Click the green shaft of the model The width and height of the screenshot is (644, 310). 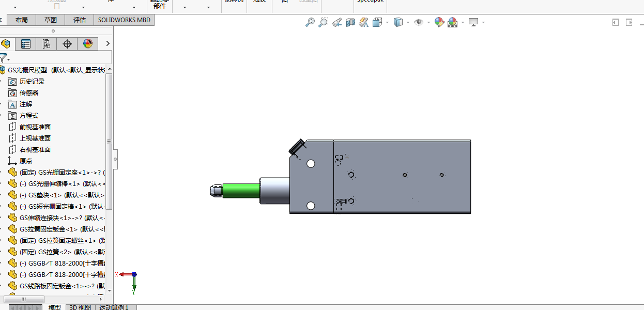pos(241,190)
